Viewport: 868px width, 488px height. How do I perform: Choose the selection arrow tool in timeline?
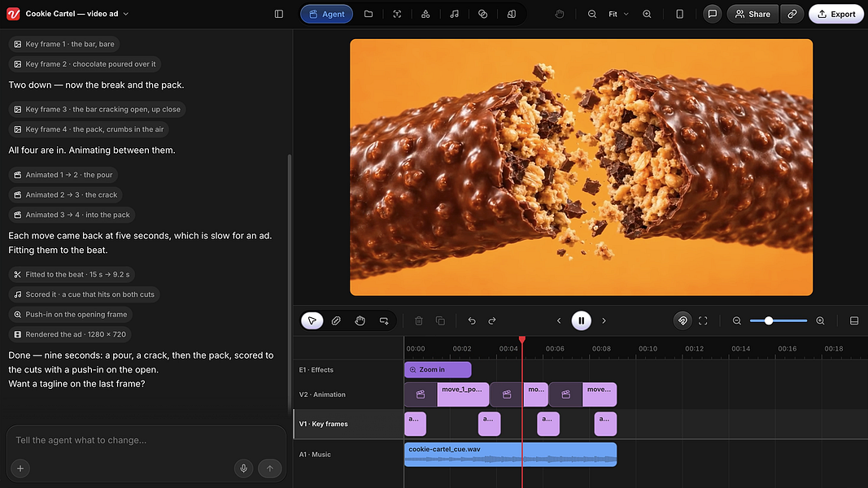(x=312, y=321)
